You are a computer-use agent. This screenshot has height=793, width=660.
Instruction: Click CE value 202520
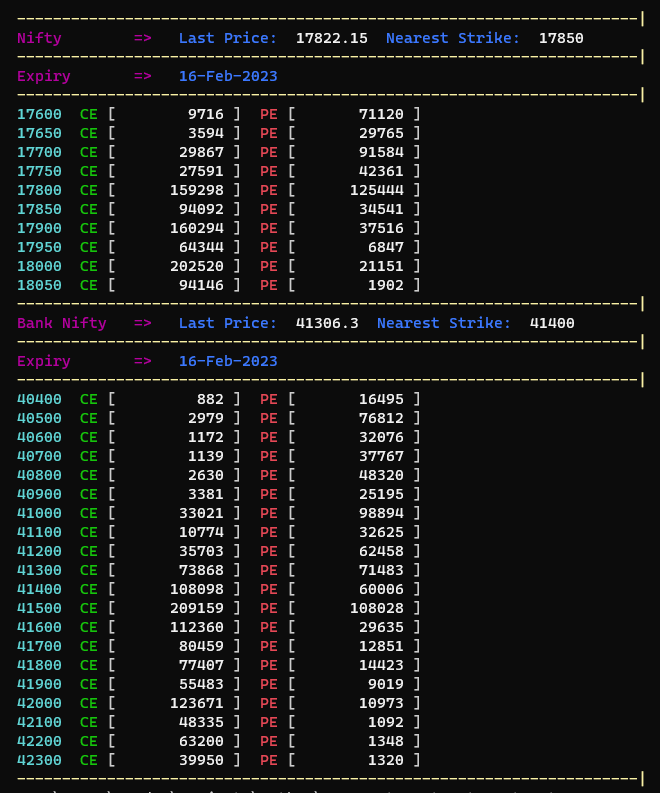coord(197,266)
